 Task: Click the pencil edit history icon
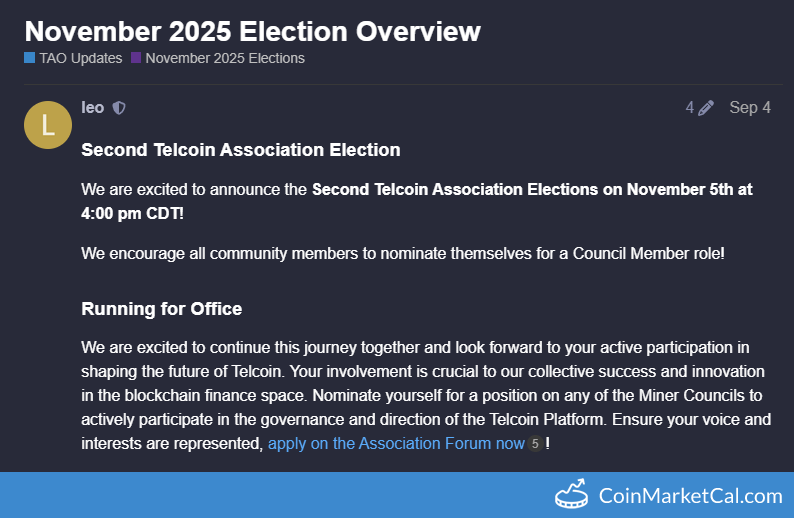coord(706,108)
